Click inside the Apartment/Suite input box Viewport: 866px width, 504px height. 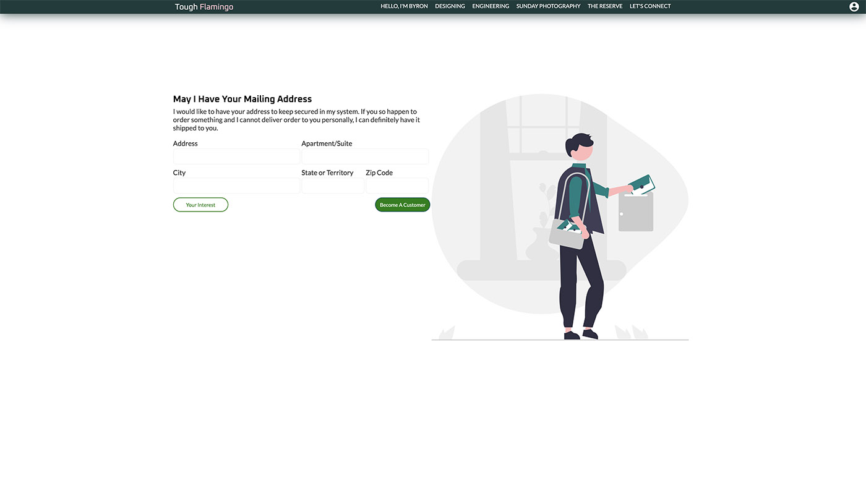[365, 156]
